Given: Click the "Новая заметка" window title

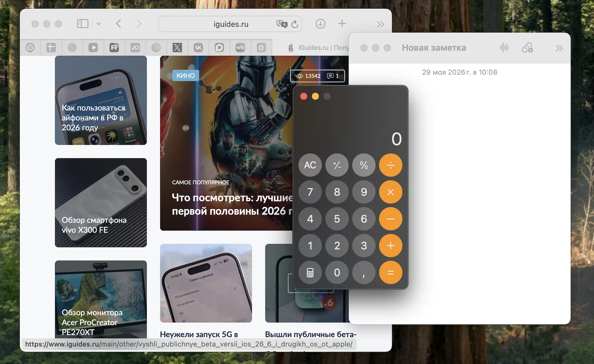Looking at the screenshot, I should point(434,48).
